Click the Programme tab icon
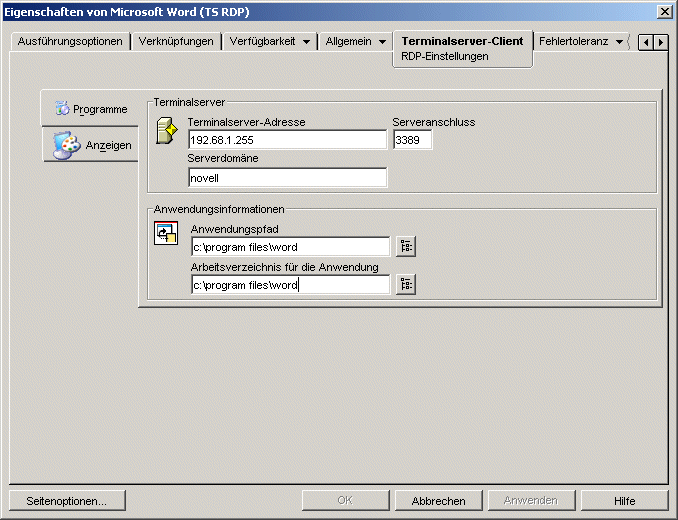 click(x=62, y=108)
